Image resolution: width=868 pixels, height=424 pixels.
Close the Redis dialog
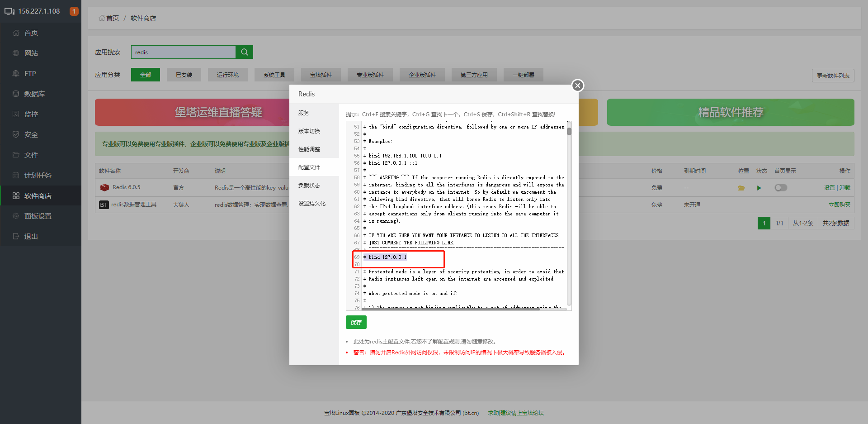pos(577,86)
